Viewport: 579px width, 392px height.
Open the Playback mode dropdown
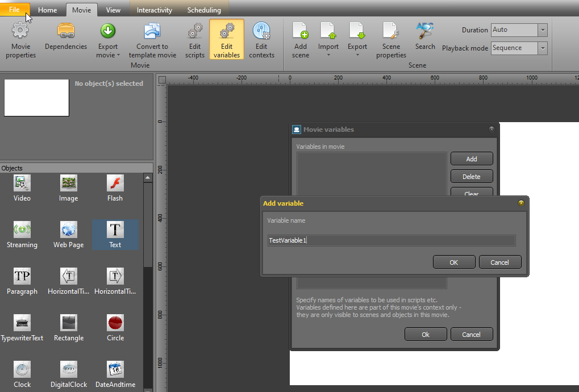pyautogui.click(x=543, y=48)
